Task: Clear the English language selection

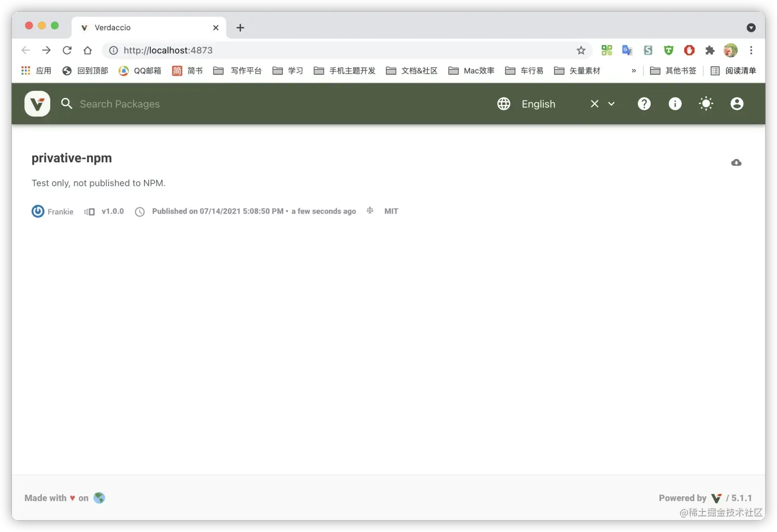Action: tap(595, 104)
